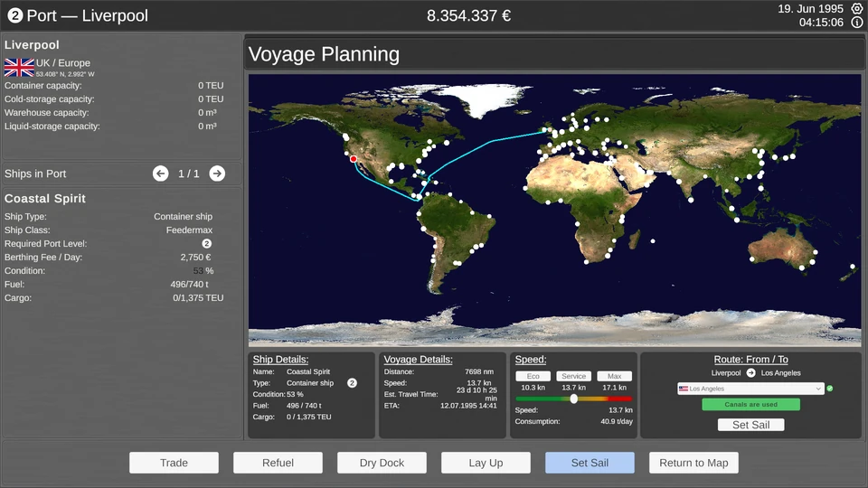Click the UK flag icon
The width and height of the screenshot is (868, 488).
click(19, 68)
